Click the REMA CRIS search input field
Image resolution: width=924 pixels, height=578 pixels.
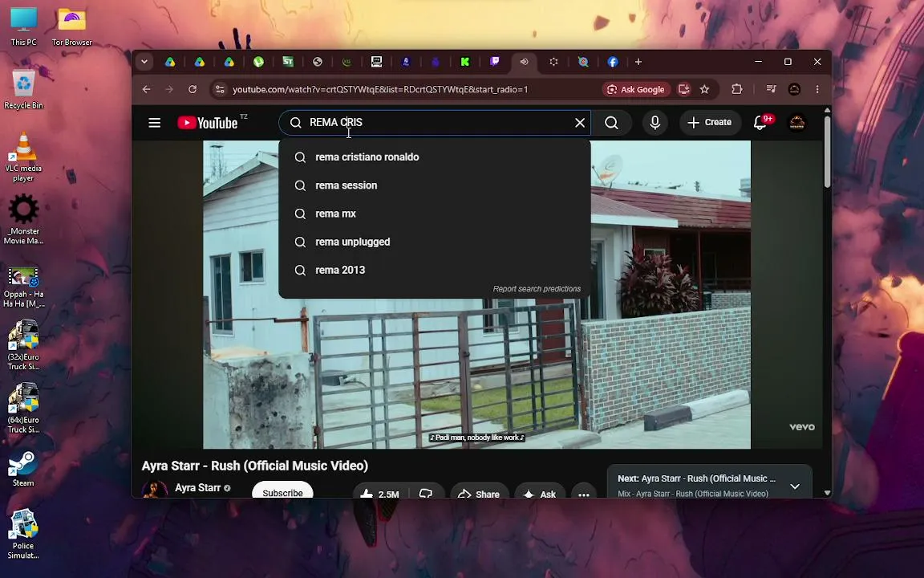[435, 123]
